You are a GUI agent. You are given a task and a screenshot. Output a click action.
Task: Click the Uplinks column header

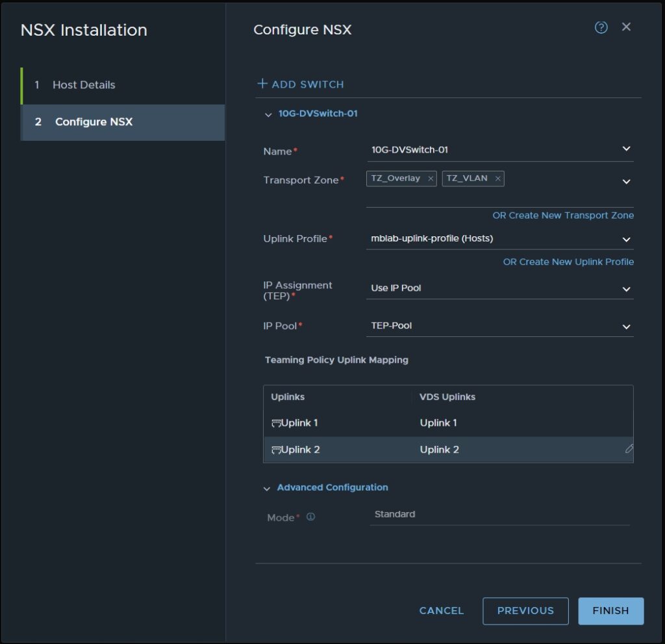click(288, 397)
